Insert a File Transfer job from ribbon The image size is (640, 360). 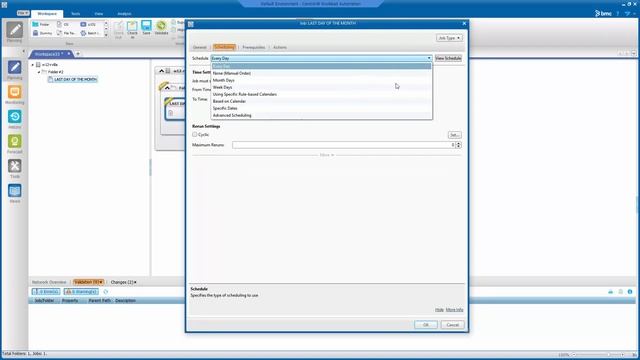click(x=66, y=33)
